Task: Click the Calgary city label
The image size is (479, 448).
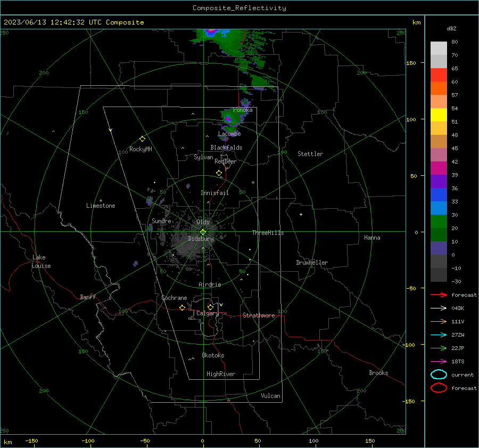Action: click(208, 313)
